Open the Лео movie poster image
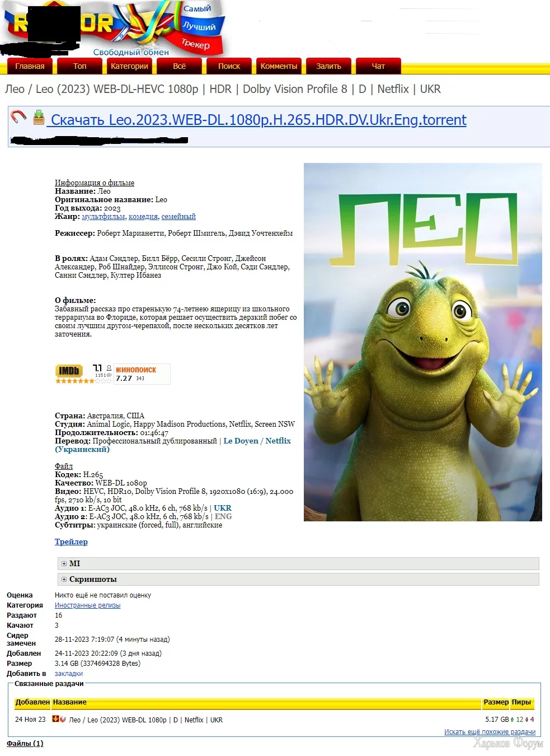 click(423, 342)
